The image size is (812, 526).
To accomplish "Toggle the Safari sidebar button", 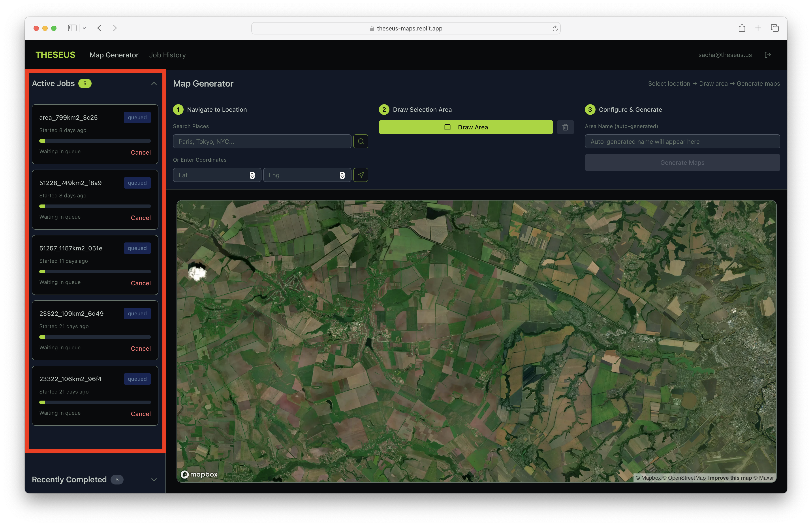I will [x=72, y=28].
